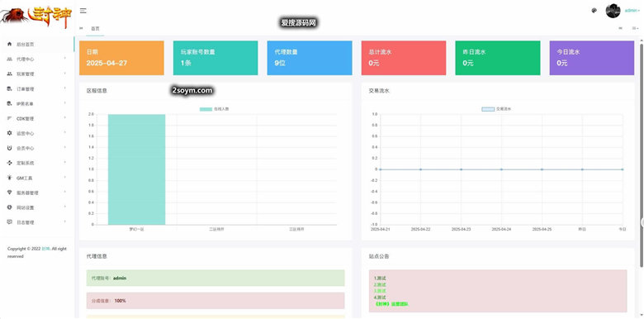
Task: Expand the 会员中心 chevron
Action: [65, 148]
